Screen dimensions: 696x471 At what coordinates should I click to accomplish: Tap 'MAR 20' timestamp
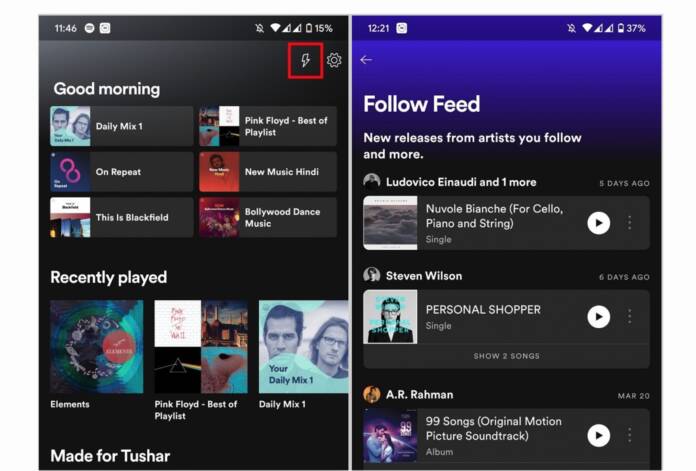[x=633, y=396]
